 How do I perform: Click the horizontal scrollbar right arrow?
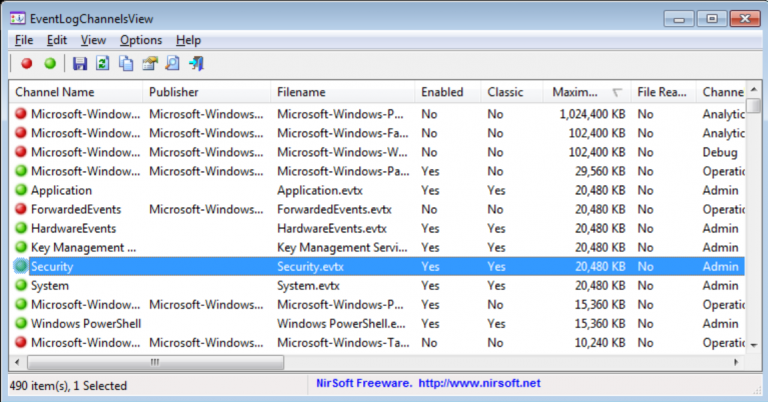(734, 362)
